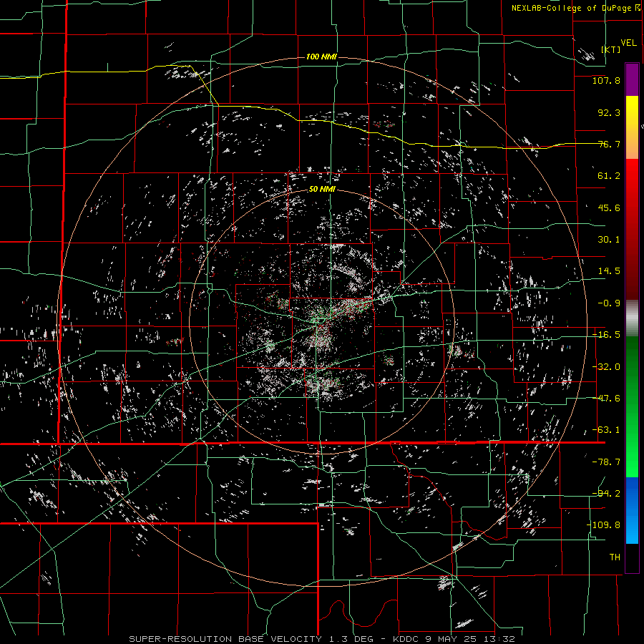Click the 92.3 scale value
644x644 pixels.
[x=609, y=112]
